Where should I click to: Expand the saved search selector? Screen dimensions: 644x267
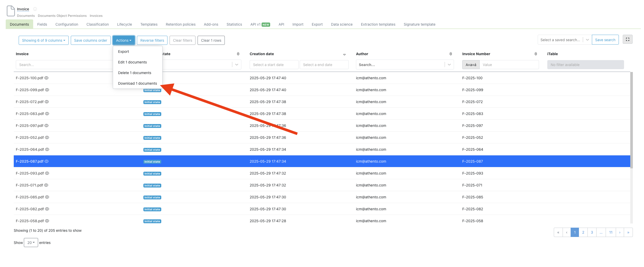click(x=587, y=40)
